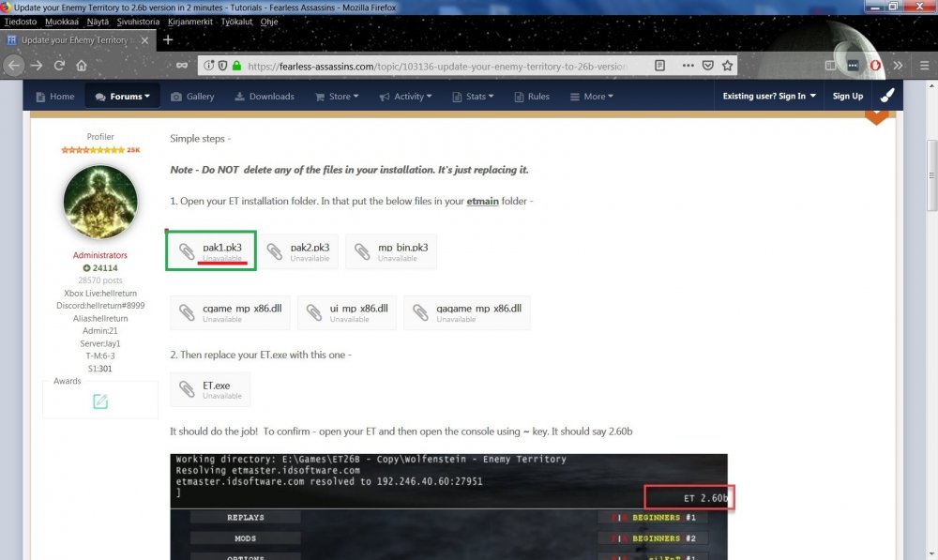This screenshot has height=560, width=938.
Task: Open the Sivuhistoria menu
Action: [138, 22]
